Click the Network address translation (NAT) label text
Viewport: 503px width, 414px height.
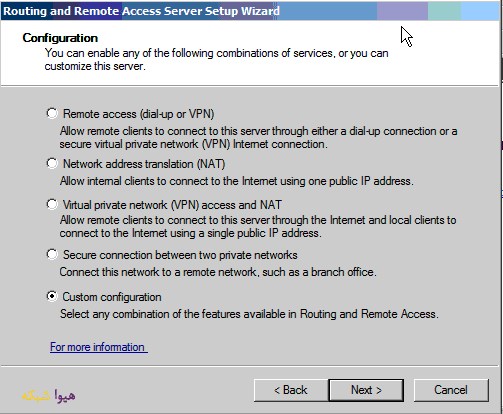coord(144,164)
